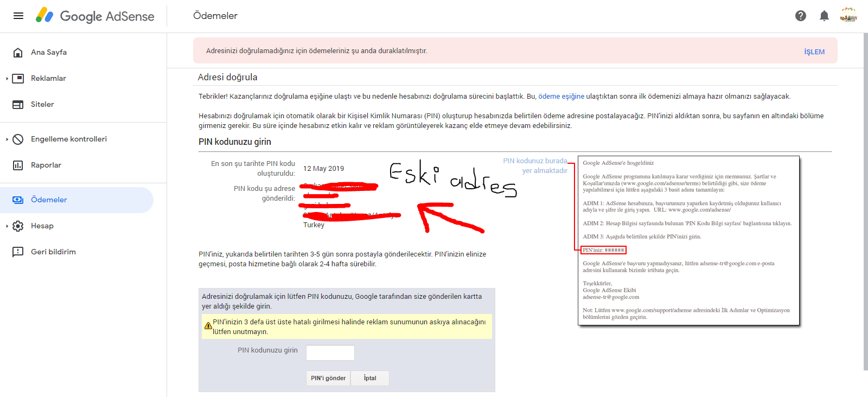Click the 'PIN kodunuzu girin' section heading
Image resolution: width=868 pixels, height=397 pixels.
point(235,142)
